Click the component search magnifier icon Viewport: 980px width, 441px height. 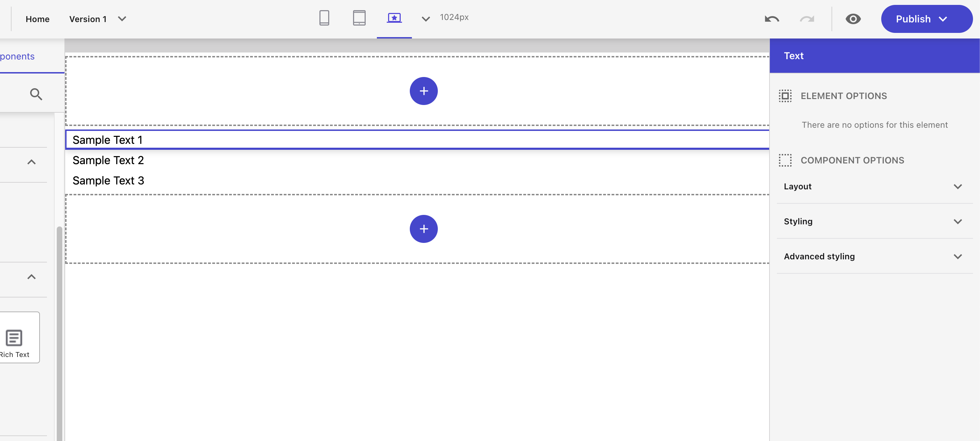point(36,94)
